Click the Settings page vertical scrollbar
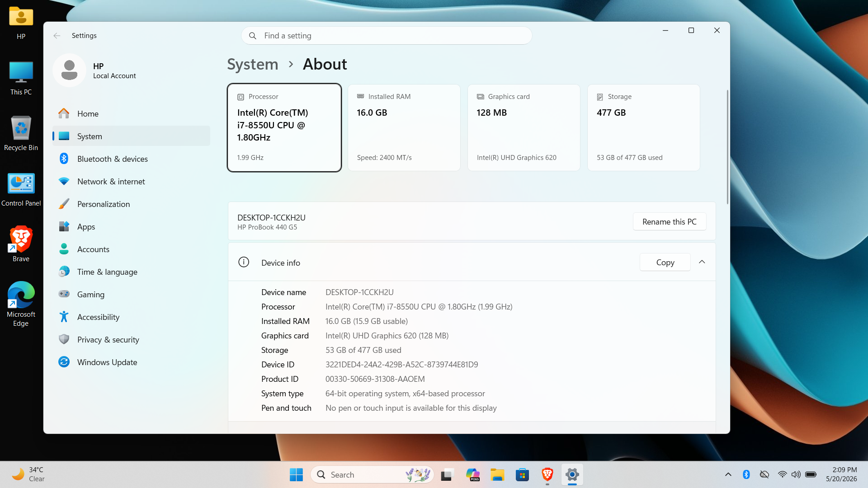 click(727, 147)
